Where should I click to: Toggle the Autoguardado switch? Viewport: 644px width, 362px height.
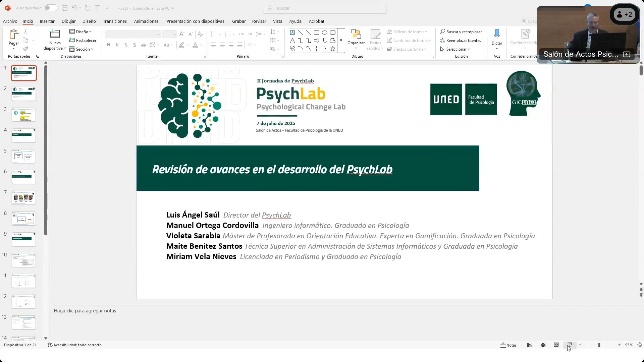pos(51,8)
